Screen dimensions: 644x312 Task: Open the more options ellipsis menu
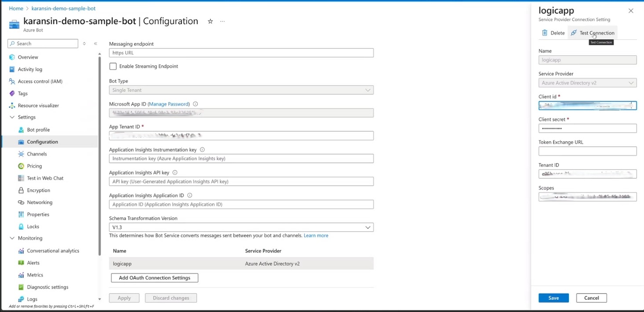point(222,21)
